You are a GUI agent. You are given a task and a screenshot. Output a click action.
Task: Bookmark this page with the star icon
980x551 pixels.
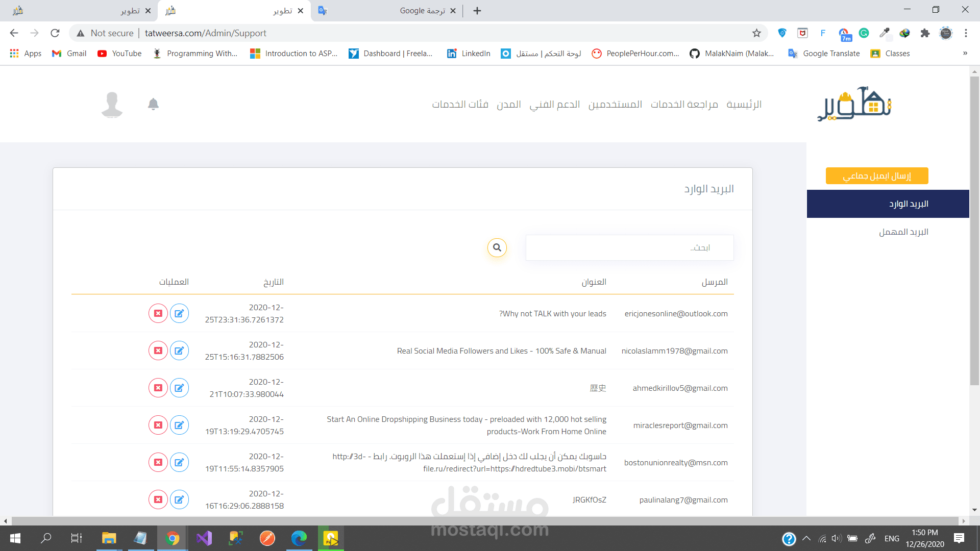coord(756,33)
